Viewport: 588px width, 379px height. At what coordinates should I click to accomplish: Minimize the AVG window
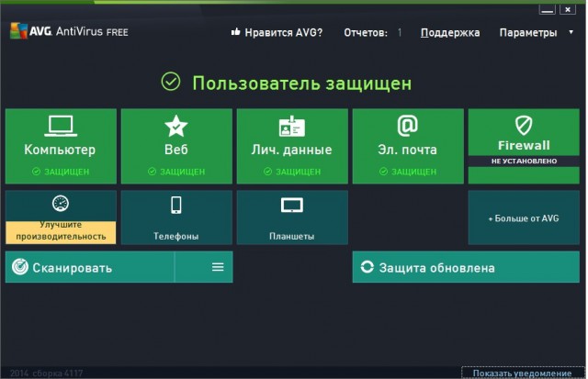coord(548,10)
